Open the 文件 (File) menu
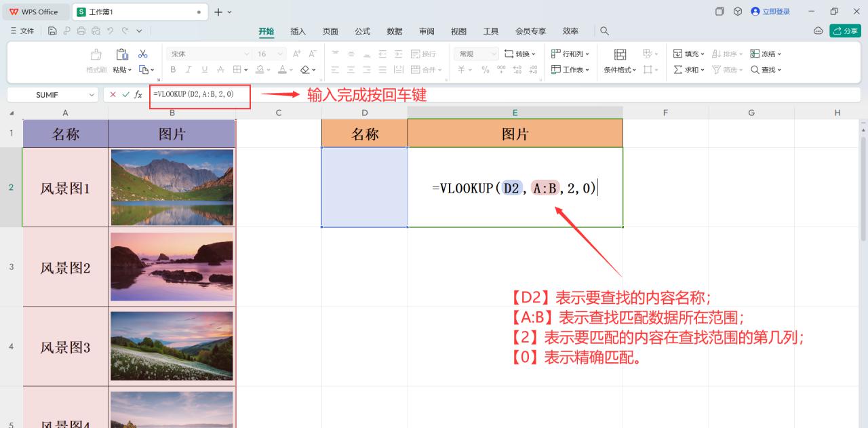 (x=22, y=31)
